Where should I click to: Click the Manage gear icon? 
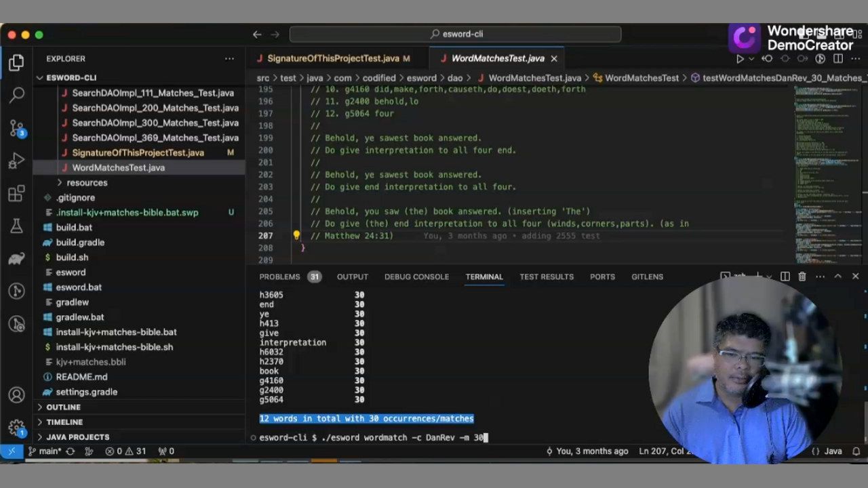pos(16,428)
